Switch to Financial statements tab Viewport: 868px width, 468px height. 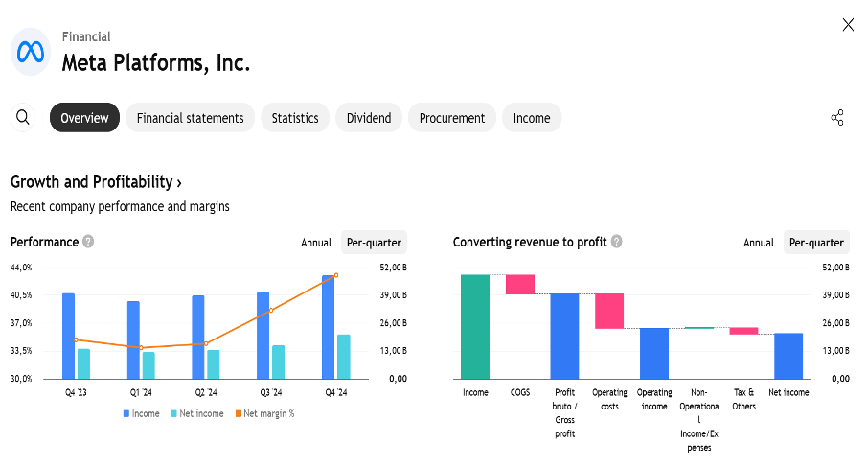(190, 117)
